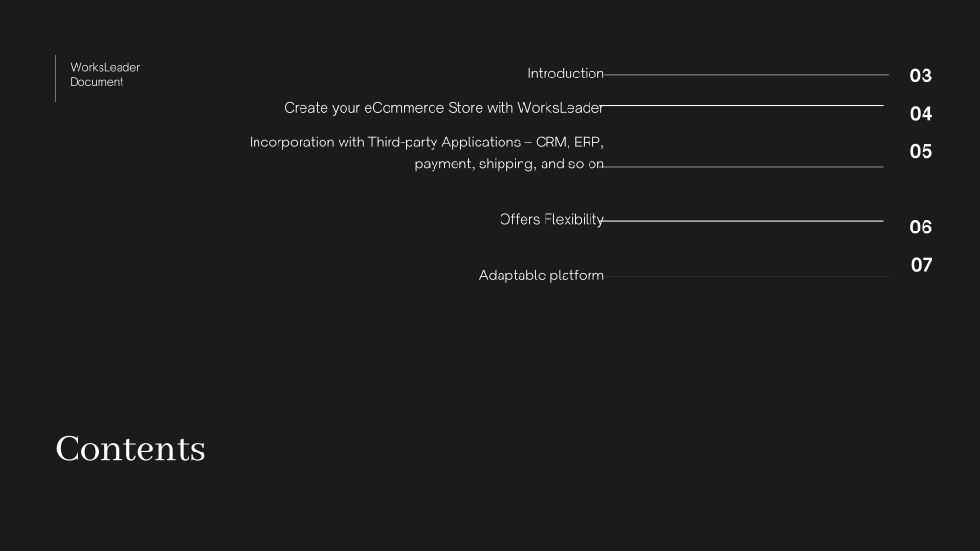Open 'Create your eCommerce Store with WorksLeader' entry

click(x=444, y=108)
